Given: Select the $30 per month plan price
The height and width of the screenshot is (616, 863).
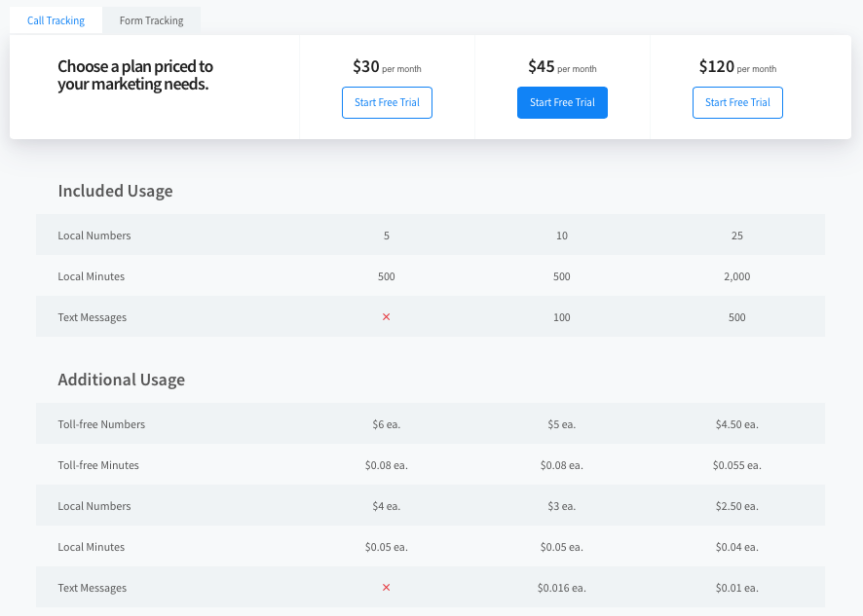Looking at the screenshot, I should [x=387, y=66].
